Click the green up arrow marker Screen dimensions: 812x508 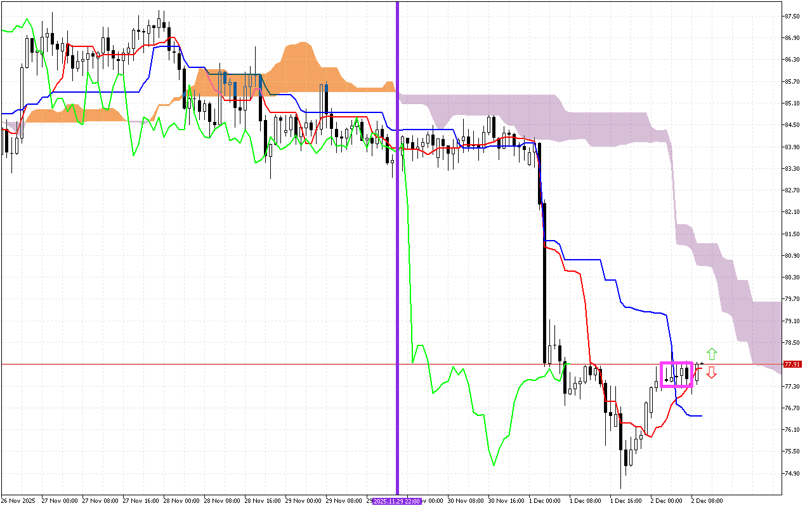(x=712, y=354)
